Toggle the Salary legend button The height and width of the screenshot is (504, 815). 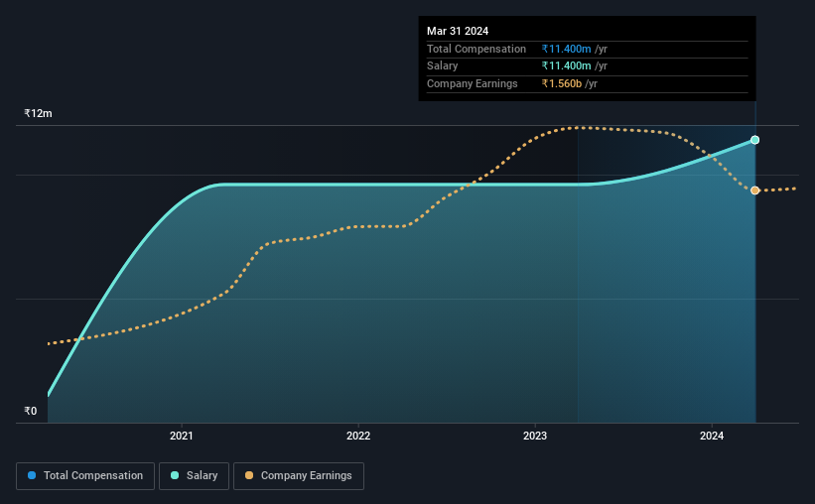tap(194, 476)
